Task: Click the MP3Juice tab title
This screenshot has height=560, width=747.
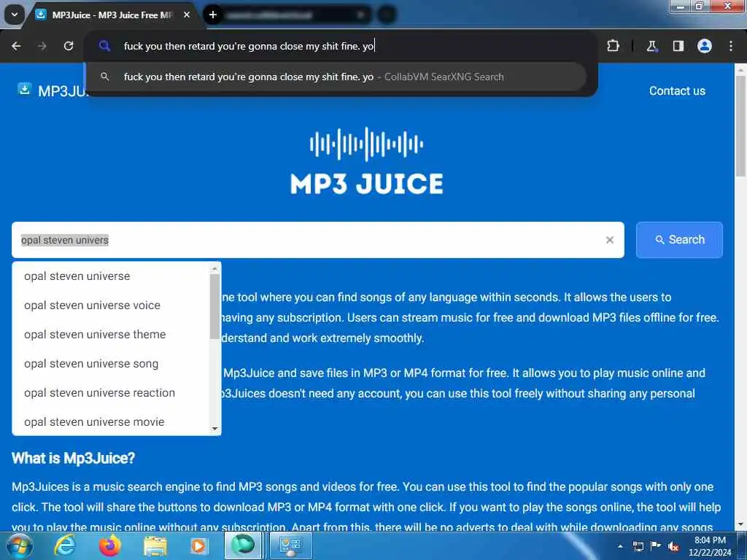Action: (x=112, y=15)
